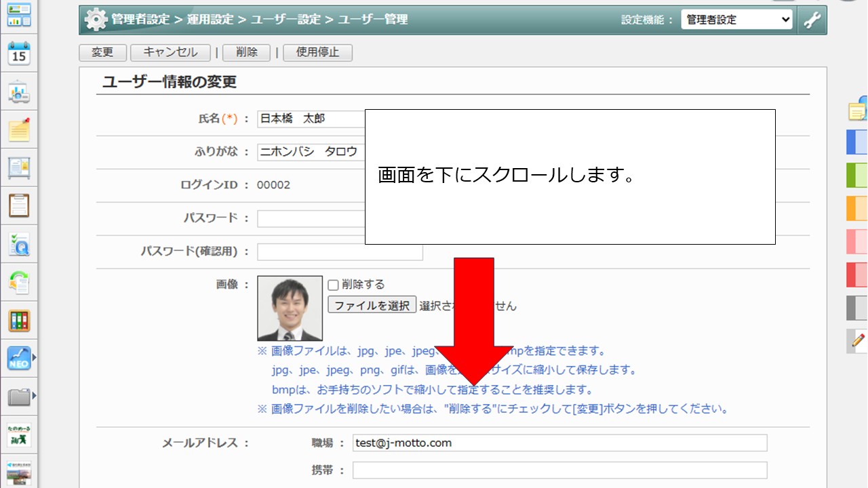Viewport: 868px width, 488px height.
Task: Open the colored binders library icon
Action: click(19, 321)
